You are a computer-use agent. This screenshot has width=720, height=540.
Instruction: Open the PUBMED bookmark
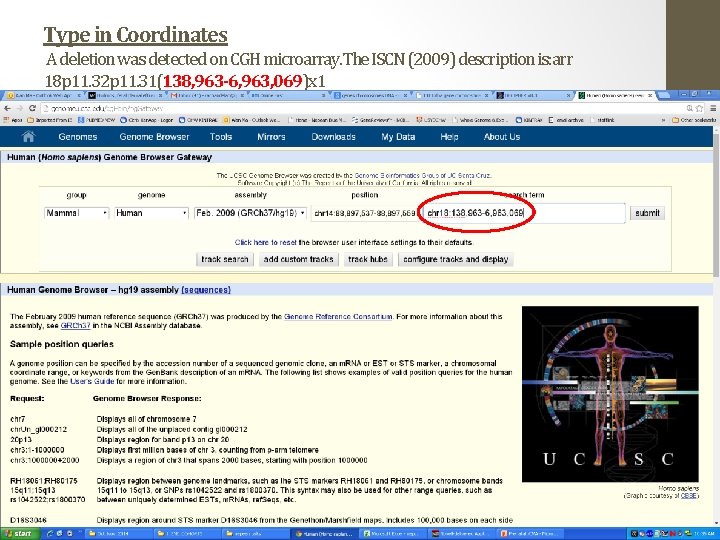[96, 120]
